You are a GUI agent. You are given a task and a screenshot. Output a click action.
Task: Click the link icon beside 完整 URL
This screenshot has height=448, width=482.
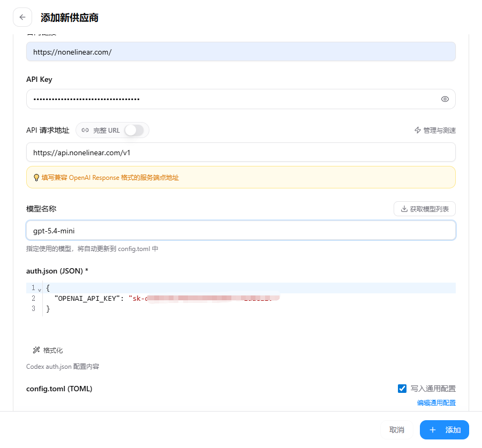pyautogui.click(x=85, y=130)
